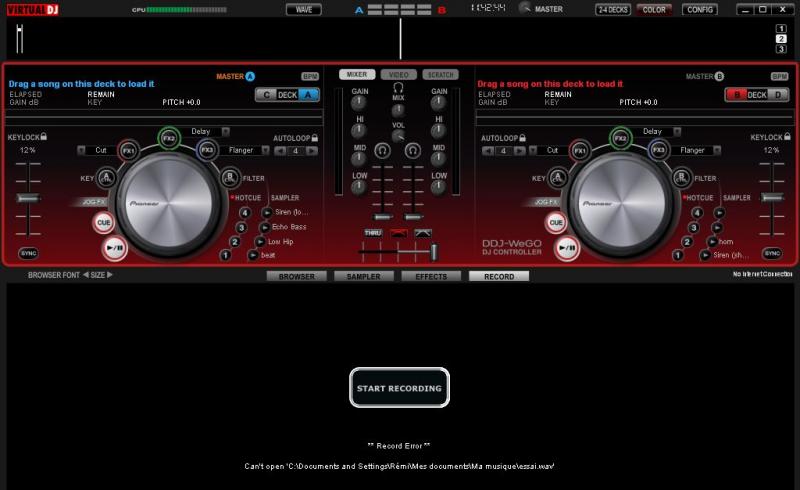
Task: Click the START RECORDING button
Action: [x=399, y=388]
